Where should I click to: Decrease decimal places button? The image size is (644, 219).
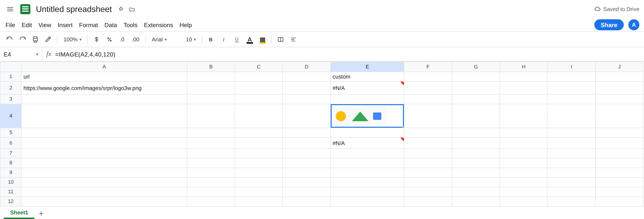122,39
